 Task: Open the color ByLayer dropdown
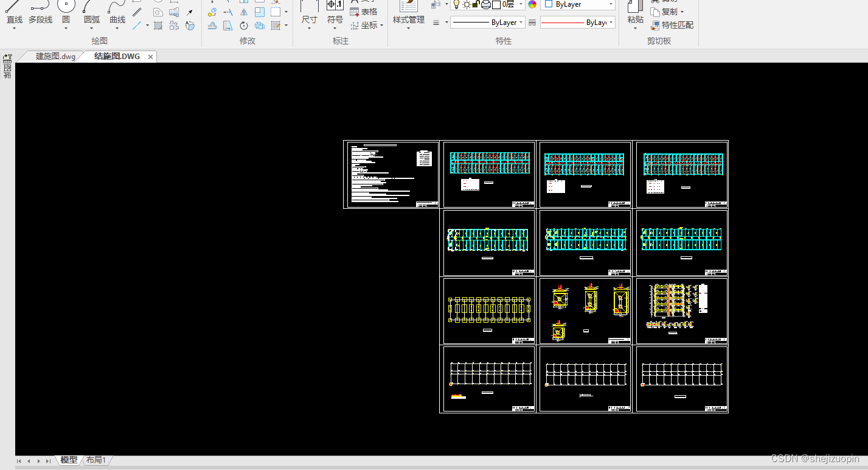pos(577,4)
